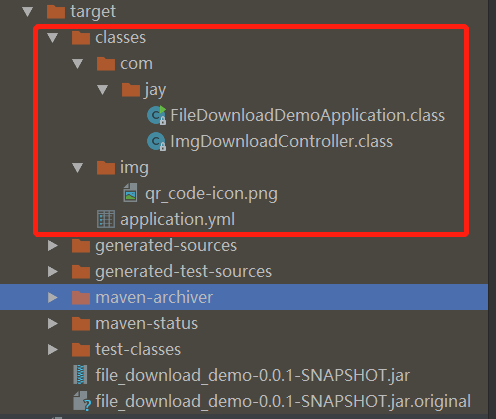Select ImgDownloadController.class
This screenshot has height=419, width=496.
tap(282, 142)
